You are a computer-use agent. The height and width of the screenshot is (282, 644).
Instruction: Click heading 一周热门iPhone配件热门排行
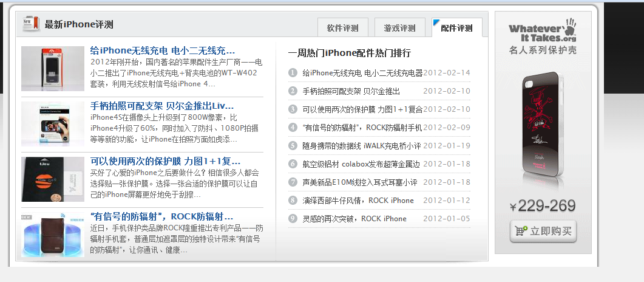(x=350, y=53)
